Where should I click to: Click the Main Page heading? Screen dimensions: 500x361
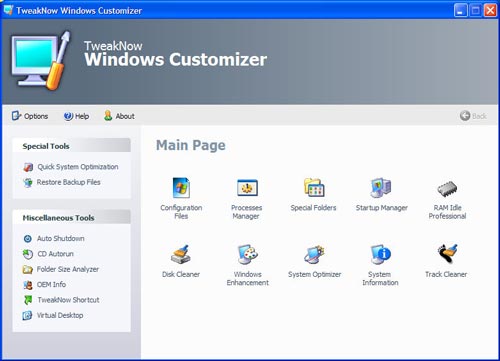click(191, 145)
